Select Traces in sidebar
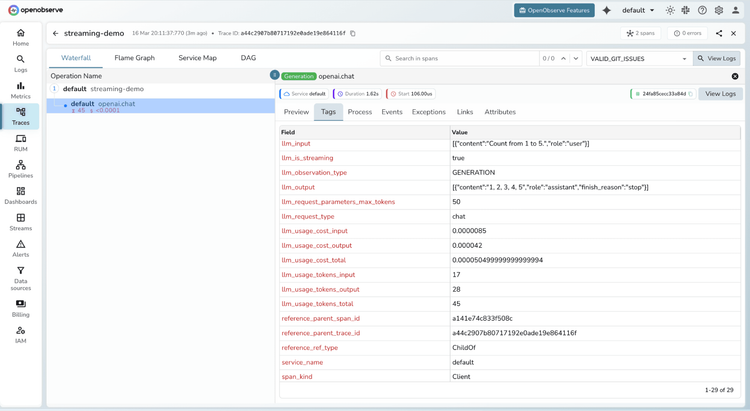 tap(21, 116)
